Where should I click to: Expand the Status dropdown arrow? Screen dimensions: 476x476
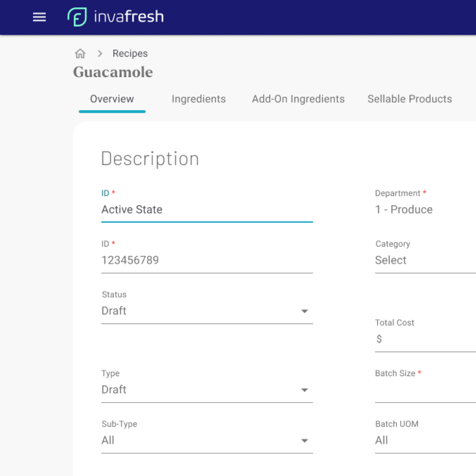tap(305, 311)
